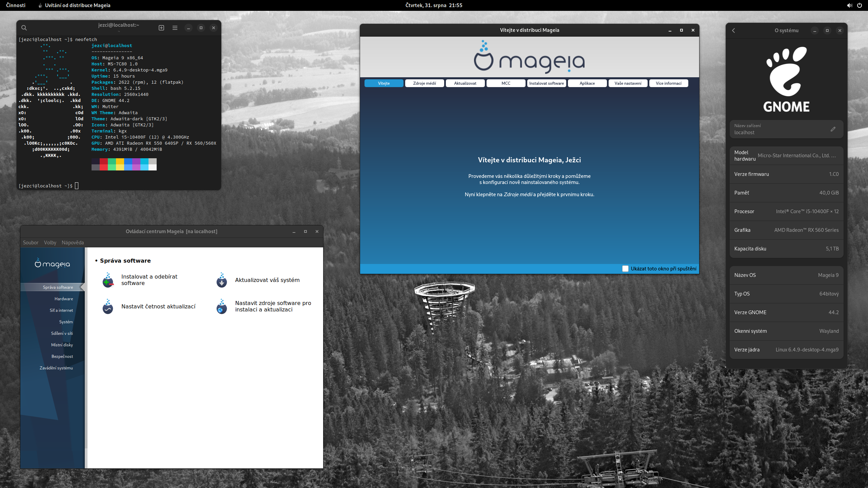This screenshot has width=868, height=488.
Task: Open the terminal tab dropdown below the title
Action: coord(119,31)
